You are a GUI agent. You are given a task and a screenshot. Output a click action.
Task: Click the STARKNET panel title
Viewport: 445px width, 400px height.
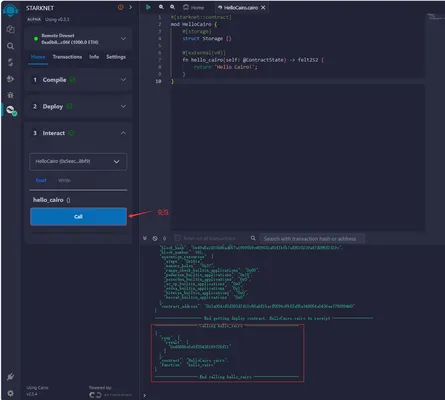pyautogui.click(x=40, y=8)
